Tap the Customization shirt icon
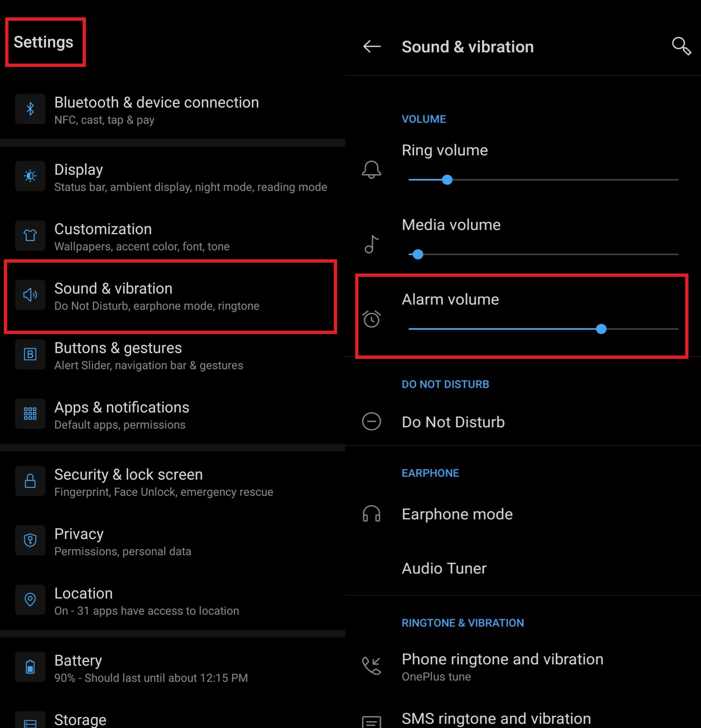The image size is (701, 728). 30,235
